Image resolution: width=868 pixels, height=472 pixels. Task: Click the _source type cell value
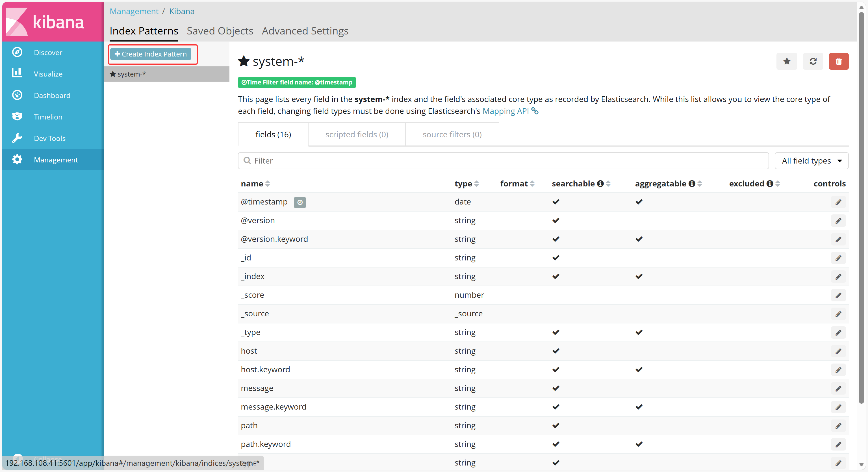click(468, 314)
